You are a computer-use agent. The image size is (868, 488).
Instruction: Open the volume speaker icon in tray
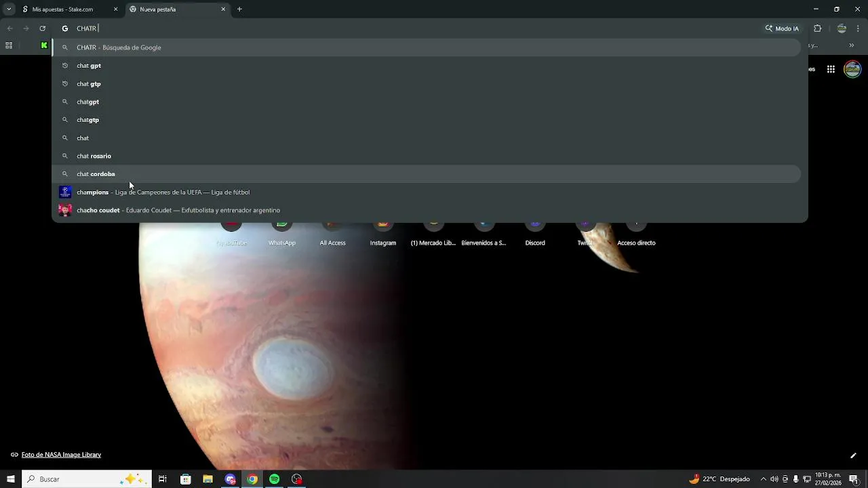(x=774, y=479)
